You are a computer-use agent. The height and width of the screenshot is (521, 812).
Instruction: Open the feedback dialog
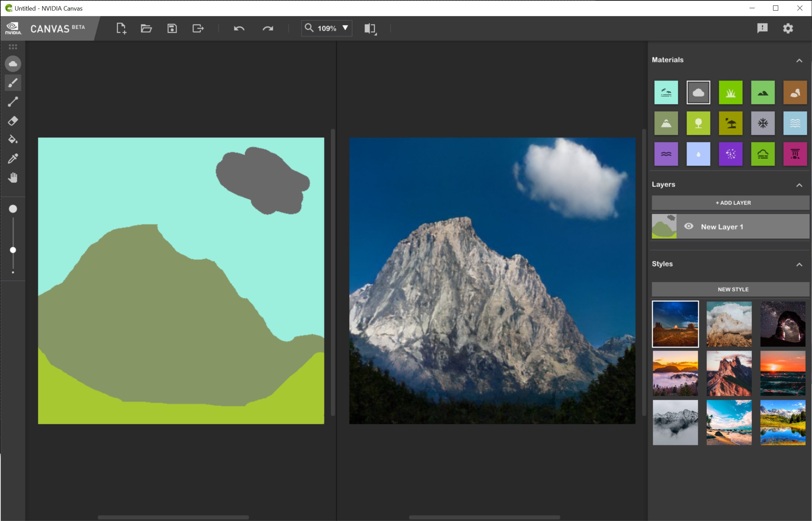click(x=762, y=28)
